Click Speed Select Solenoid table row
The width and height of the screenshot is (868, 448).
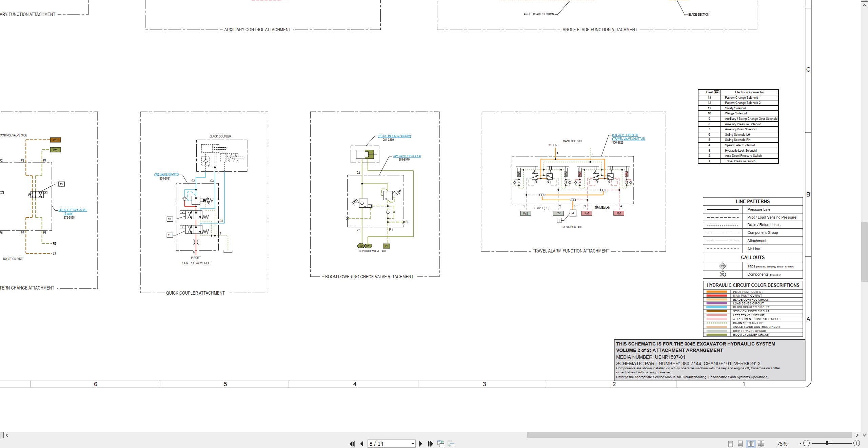[738, 145]
